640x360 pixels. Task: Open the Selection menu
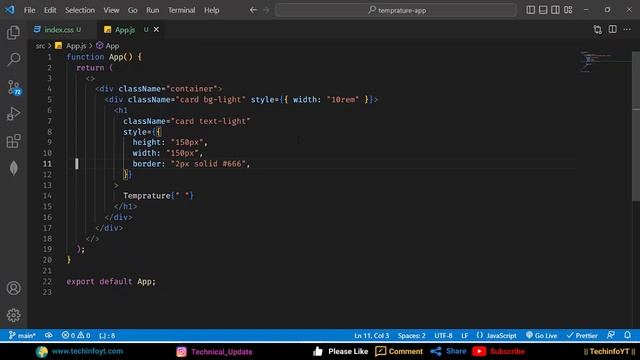pos(80,10)
